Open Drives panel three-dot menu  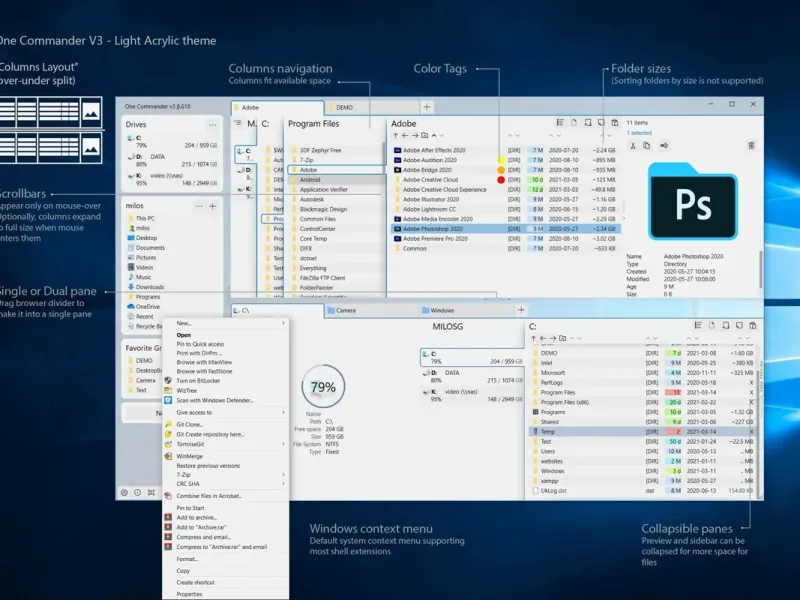point(213,124)
